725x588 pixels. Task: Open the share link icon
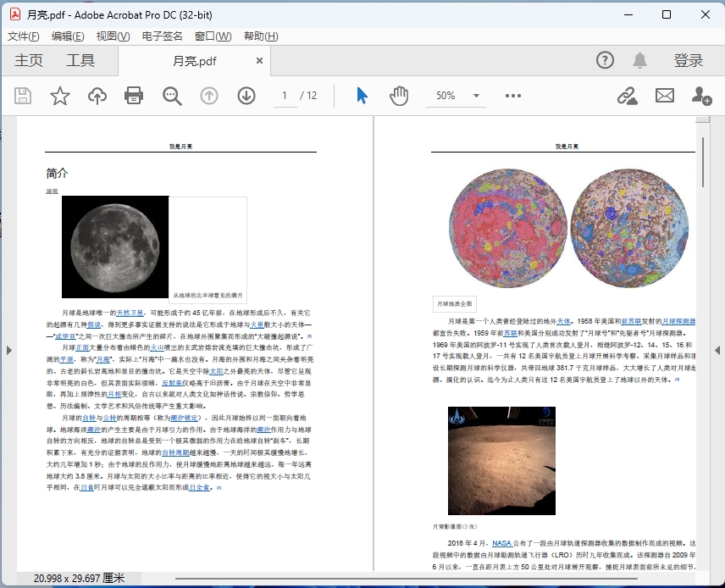click(628, 96)
